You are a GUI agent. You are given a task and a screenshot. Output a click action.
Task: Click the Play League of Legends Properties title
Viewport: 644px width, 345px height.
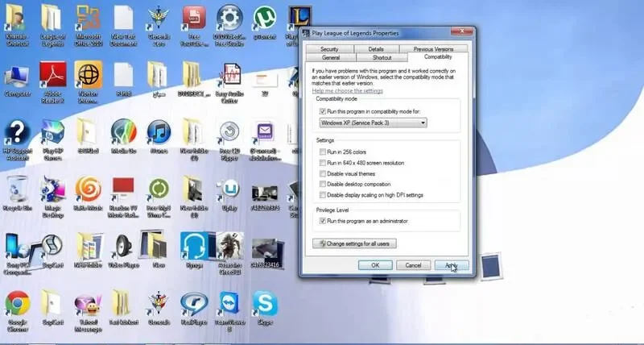pos(355,33)
